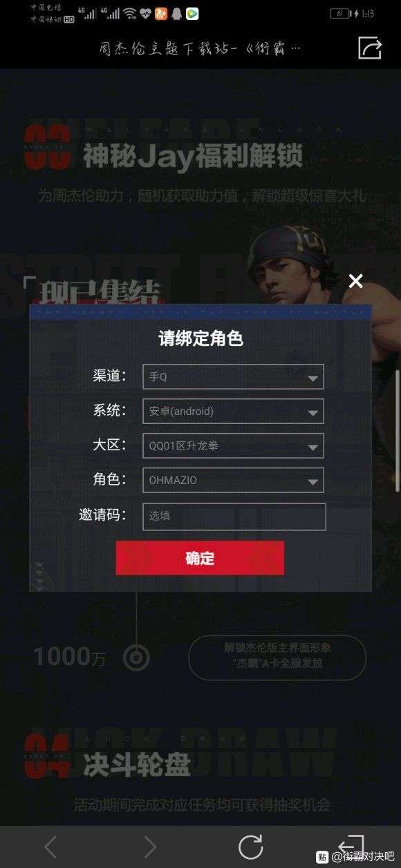Tap the exit icon in bottom bar
The width and height of the screenshot is (401, 868).
pyautogui.click(x=351, y=845)
